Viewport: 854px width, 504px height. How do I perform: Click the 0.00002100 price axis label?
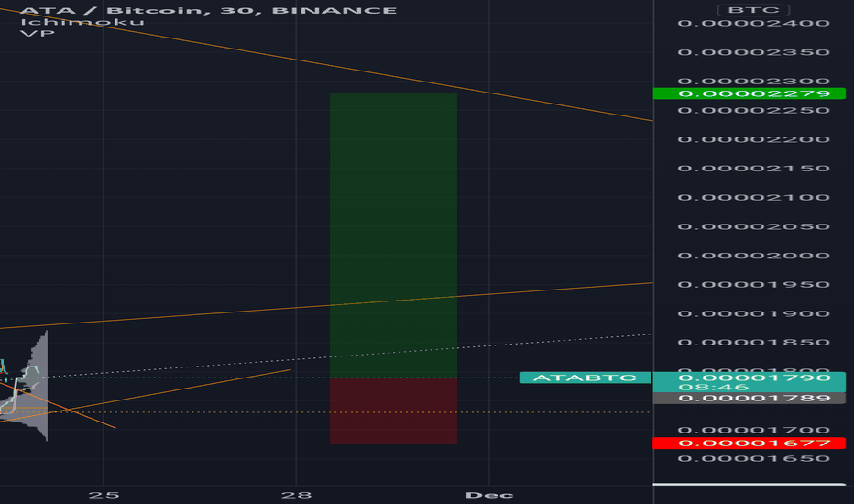[754, 197]
